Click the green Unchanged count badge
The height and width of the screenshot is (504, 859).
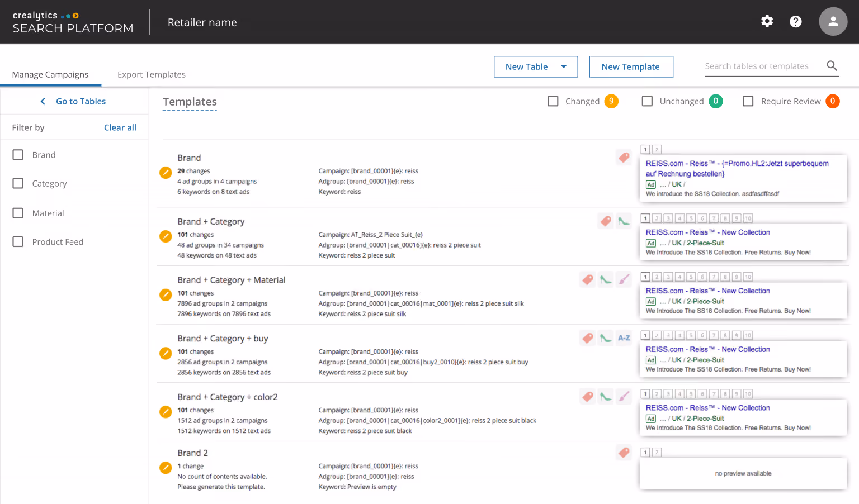(716, 101)
